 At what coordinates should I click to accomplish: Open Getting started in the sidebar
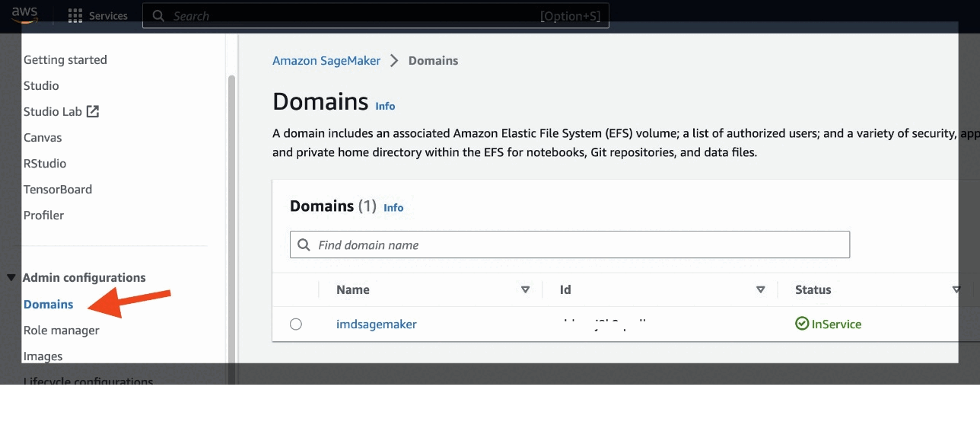point(65,60)
